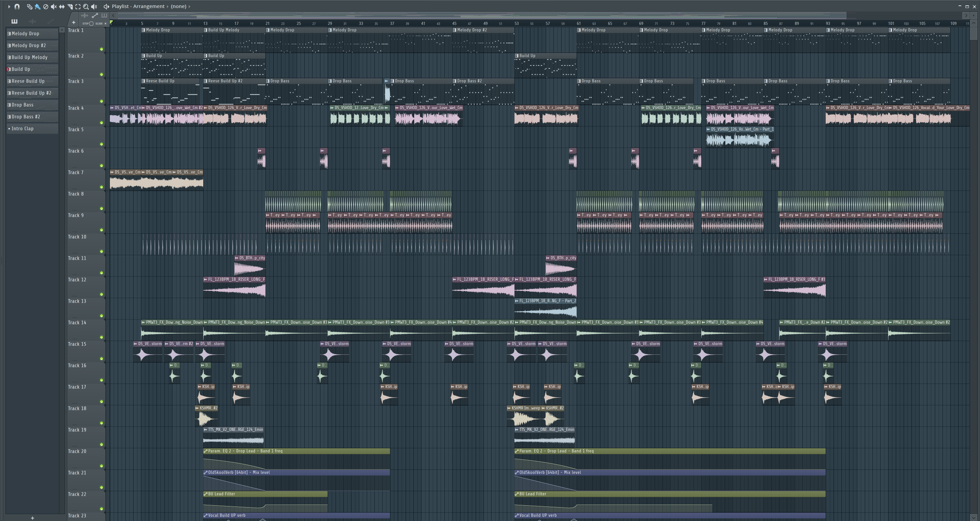Select the Paint brush tool
The height and width of the screenshot is (521, 980).
pos(38,7)
